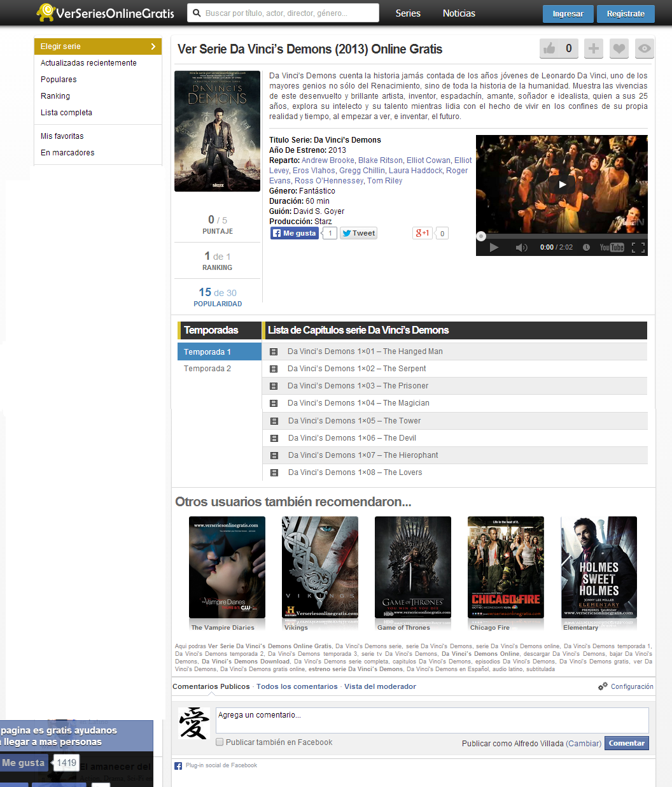Click the video progress scrubber

[481, 236]
